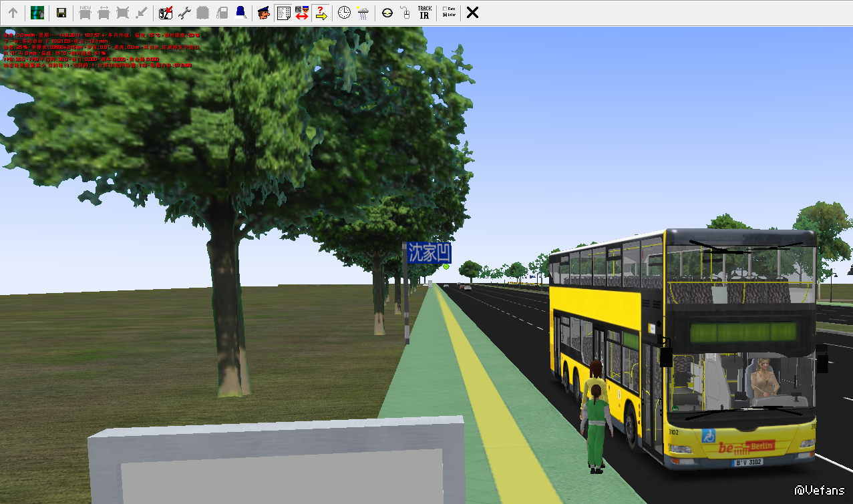The width and height of the screenshot is (853, 504).
Task: Open the timetable icon showing 92
Action: (x=166, y=13)
